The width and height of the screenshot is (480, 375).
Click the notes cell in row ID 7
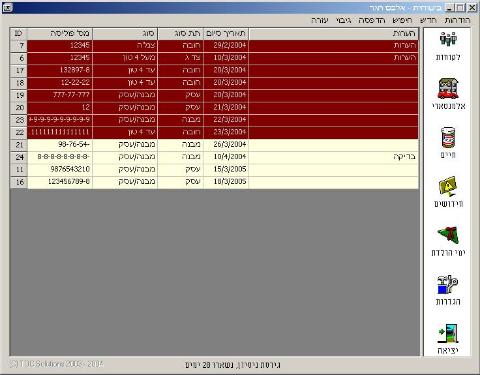tap(333, 46)
